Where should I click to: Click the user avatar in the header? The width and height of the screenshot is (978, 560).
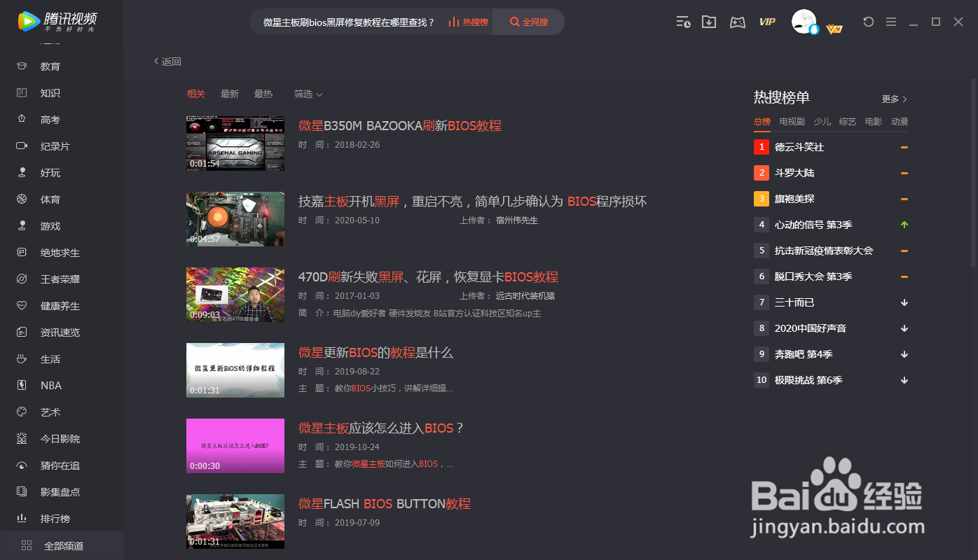click(804, 22)
